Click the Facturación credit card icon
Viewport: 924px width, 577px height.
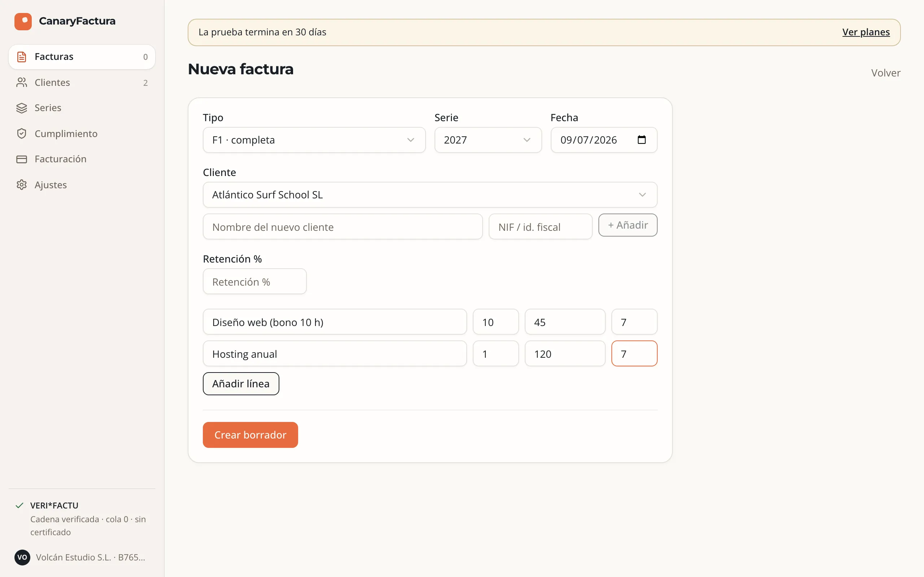[x=22, y=159]
